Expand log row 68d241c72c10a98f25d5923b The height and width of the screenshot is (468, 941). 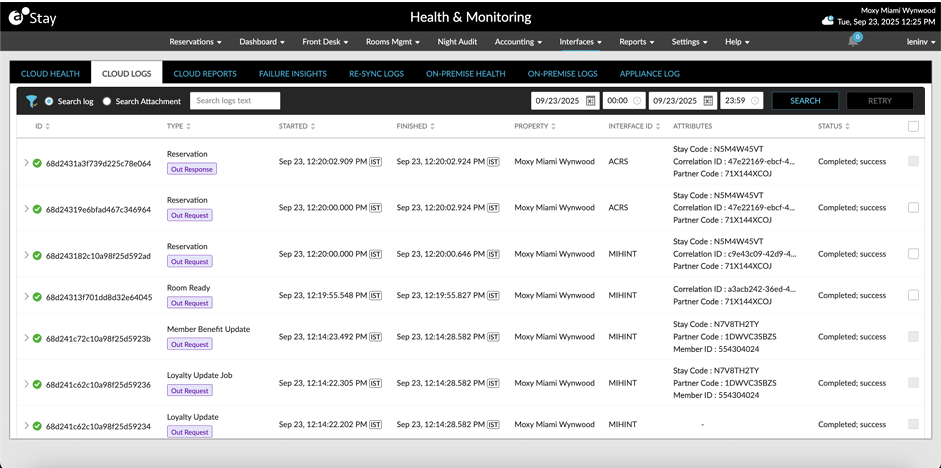click(26, 337)
